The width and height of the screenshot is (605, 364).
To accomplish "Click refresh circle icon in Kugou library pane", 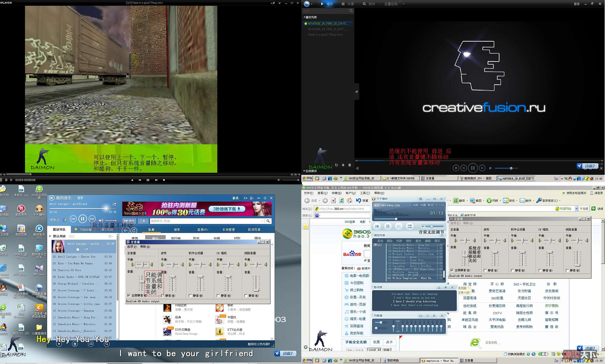I will point(134,231).
